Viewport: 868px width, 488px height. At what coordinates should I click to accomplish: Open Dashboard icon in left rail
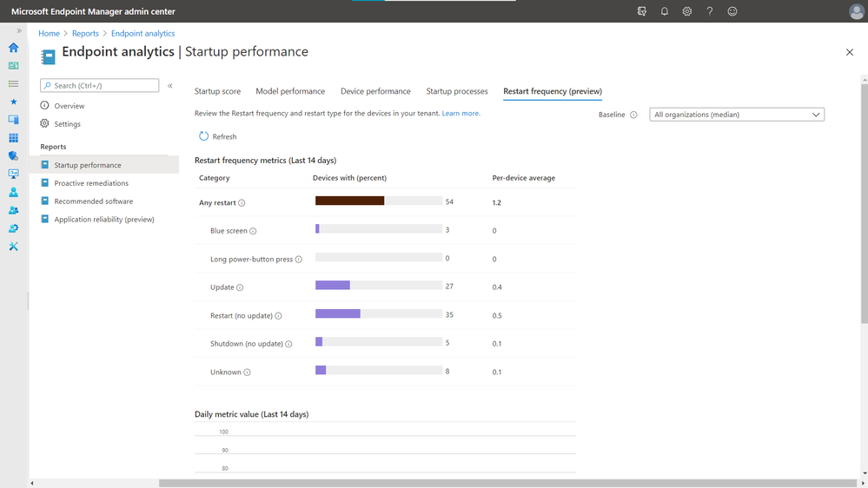click(x=13, y=66)
